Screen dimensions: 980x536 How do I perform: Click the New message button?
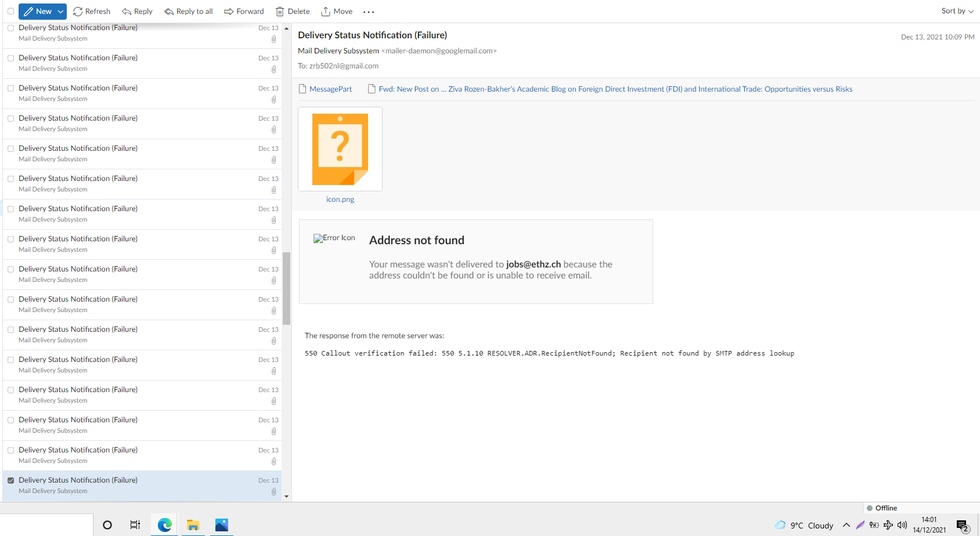[x=37, y=12]
